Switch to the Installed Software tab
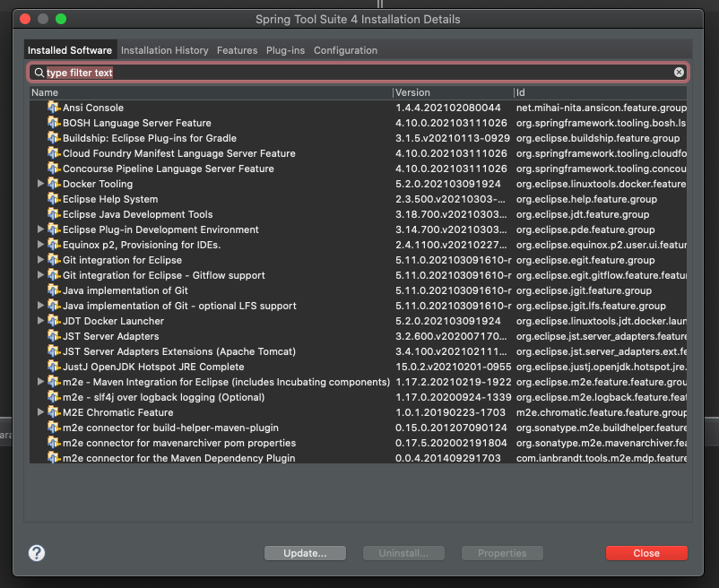Screen dimensions: 719x588 [70, 50]
